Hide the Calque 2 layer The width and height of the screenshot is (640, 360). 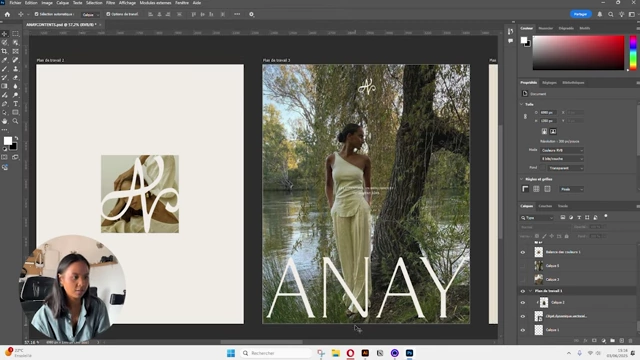523,302
